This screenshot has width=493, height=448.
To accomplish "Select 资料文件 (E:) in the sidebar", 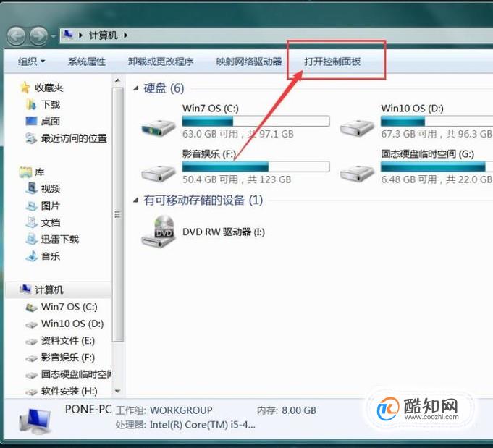I will pyautogui.click(x=68, y=340).
